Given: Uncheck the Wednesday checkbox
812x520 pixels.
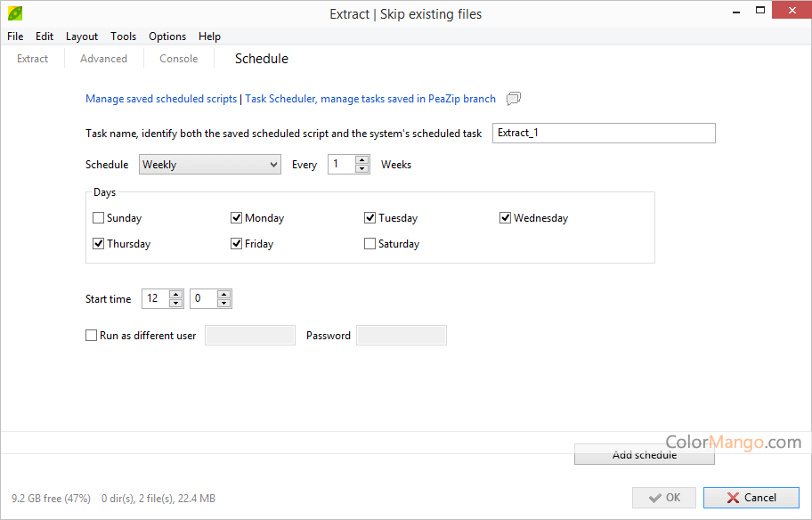Looking at the screenshot, I should 505,217.
